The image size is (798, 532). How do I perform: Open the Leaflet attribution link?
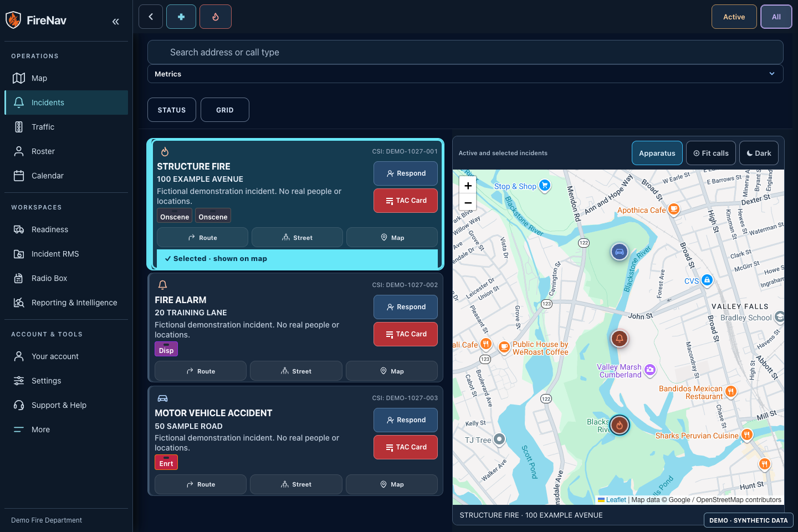pyautogui.click(x=612, y=500)
